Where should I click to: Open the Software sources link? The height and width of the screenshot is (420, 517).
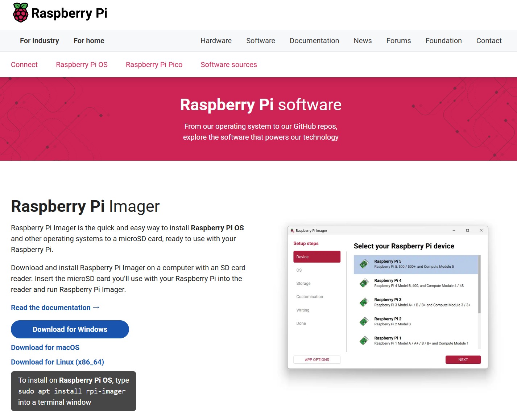(x=228, y=65)
